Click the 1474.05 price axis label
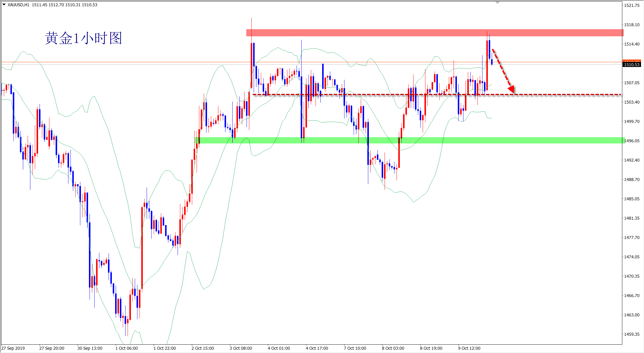The image size is (644, 353). pyautogui.click(x=632, y=257)
